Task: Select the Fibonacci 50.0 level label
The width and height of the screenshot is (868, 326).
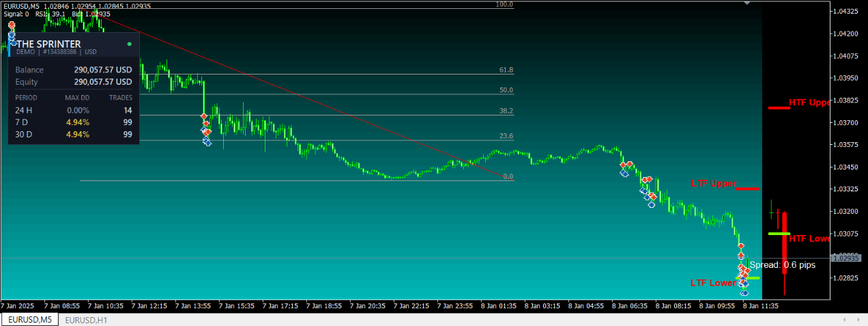Action: 506,90
